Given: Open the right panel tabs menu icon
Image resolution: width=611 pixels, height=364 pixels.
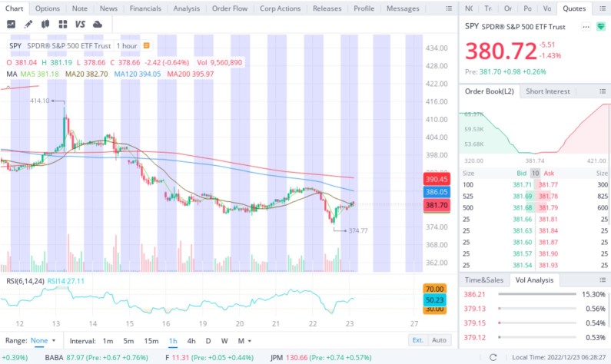Looking at the screenshot, I should (x=603, y=8).
